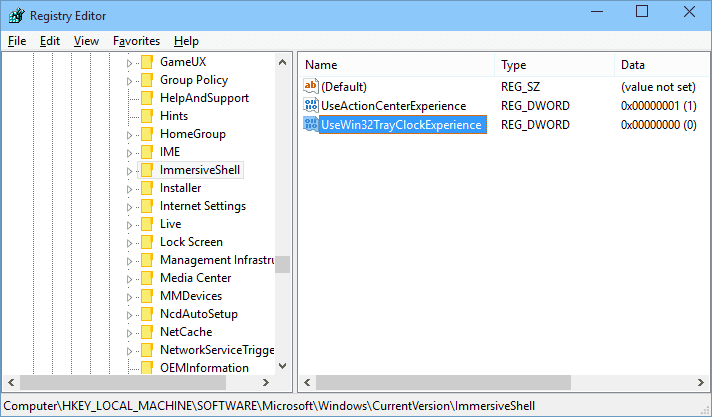Click the HelpAndSupport folder icon
This screenshot has width=712, height=417.
coord(147,98)
